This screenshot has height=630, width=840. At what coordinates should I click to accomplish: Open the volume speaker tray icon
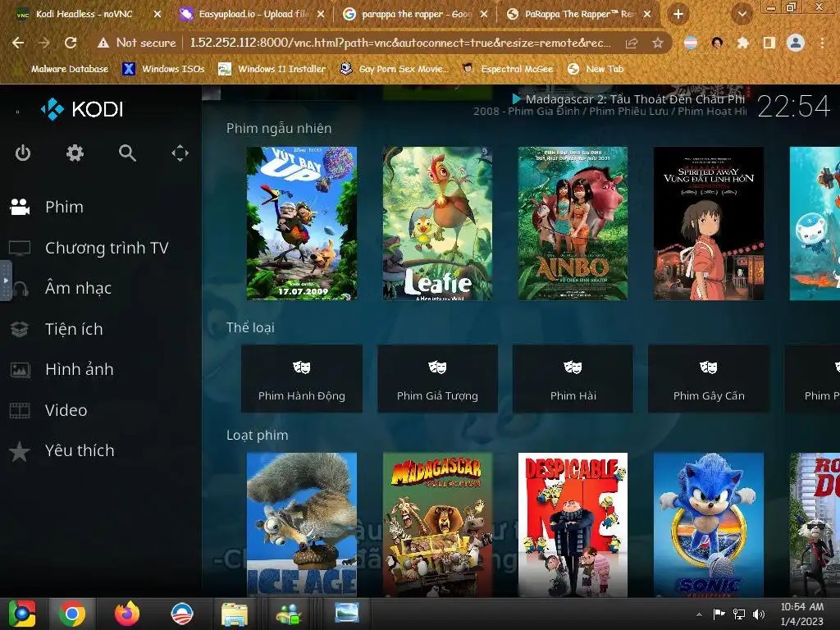(x=759, y=614)
